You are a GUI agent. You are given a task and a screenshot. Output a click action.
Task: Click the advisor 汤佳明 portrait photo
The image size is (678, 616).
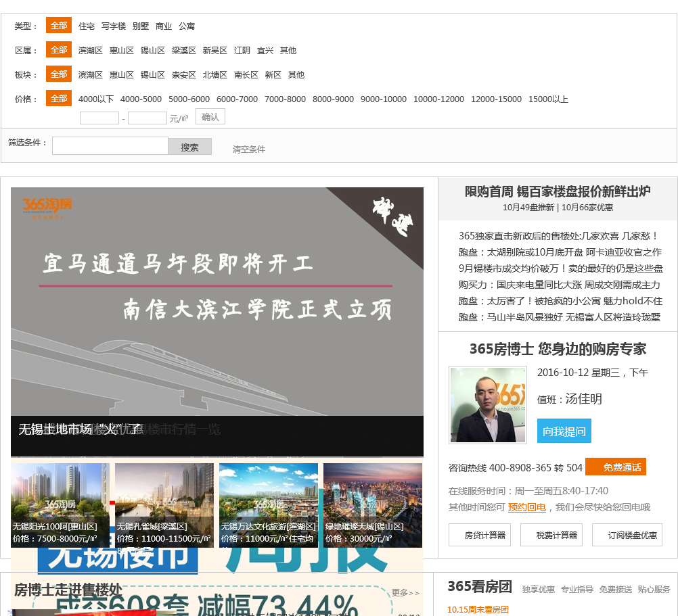point(488,405)
